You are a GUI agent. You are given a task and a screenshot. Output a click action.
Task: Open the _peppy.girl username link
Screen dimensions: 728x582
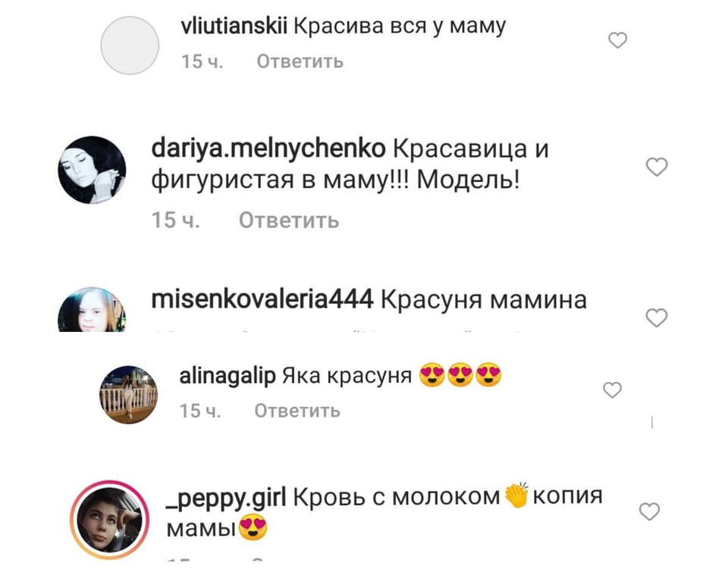(x=226, y=498)
